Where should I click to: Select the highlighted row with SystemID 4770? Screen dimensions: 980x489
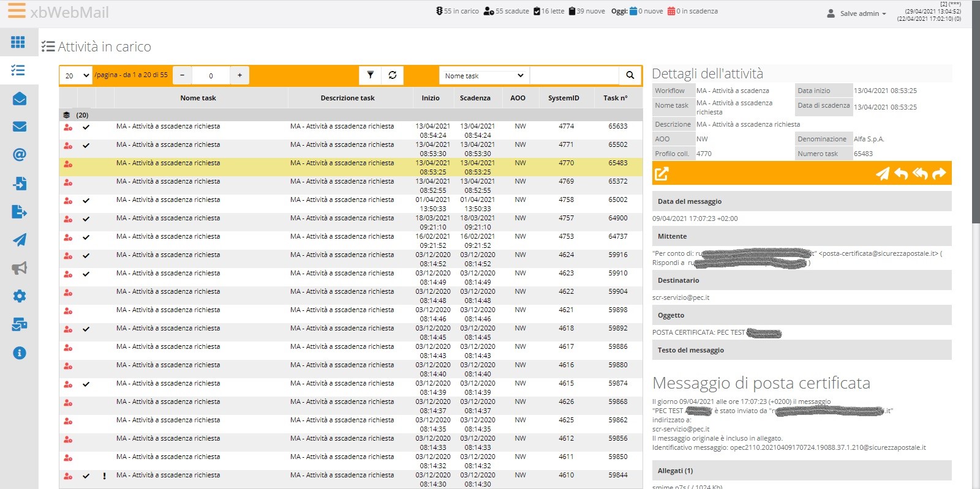pos(350,167)
